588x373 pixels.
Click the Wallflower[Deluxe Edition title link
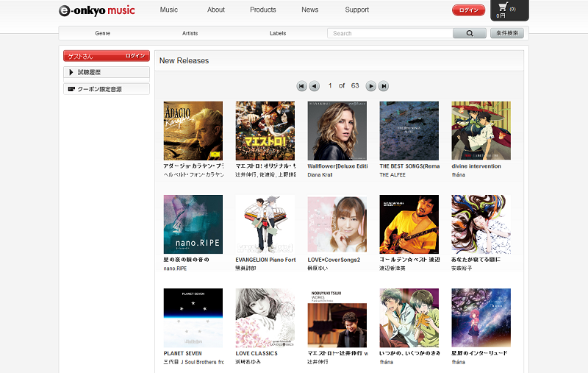click(337, 166)
